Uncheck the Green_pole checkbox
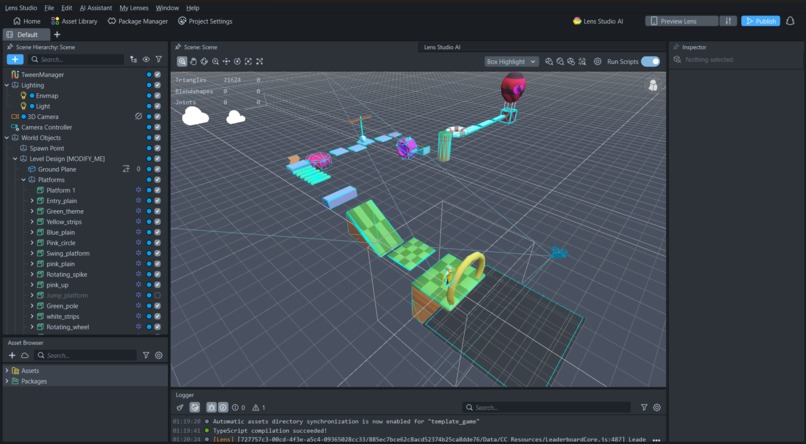This screenshot has height=444, width=806. click(157, 306)
